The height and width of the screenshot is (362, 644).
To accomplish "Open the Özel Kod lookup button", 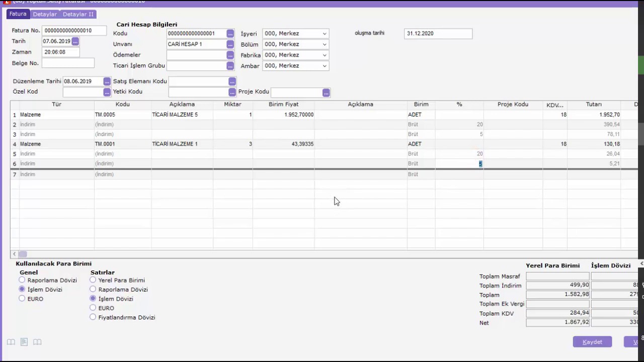I will [107, 92].
